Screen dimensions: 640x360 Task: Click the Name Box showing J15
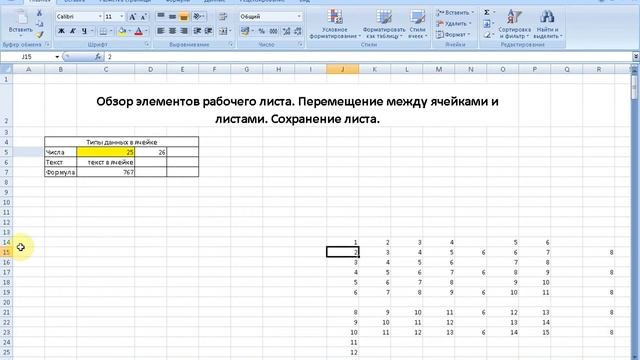click(x=27, y=57)
